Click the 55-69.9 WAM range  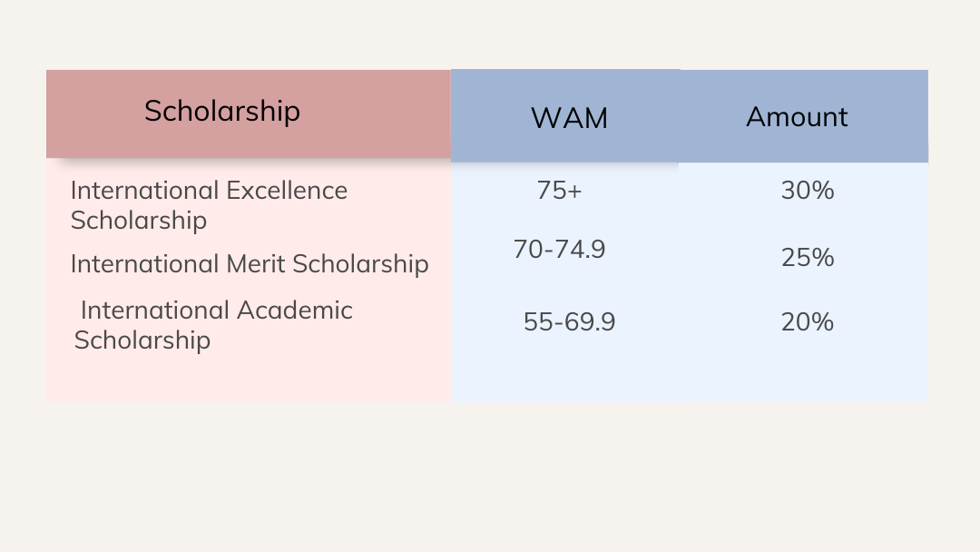tap(569, 322)
